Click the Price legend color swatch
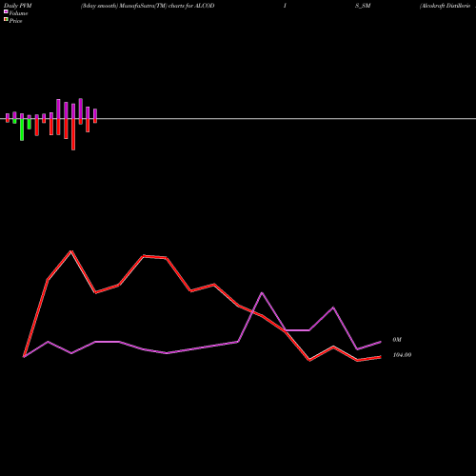Screen dimensions: 476x476 (x=6, y=20)
